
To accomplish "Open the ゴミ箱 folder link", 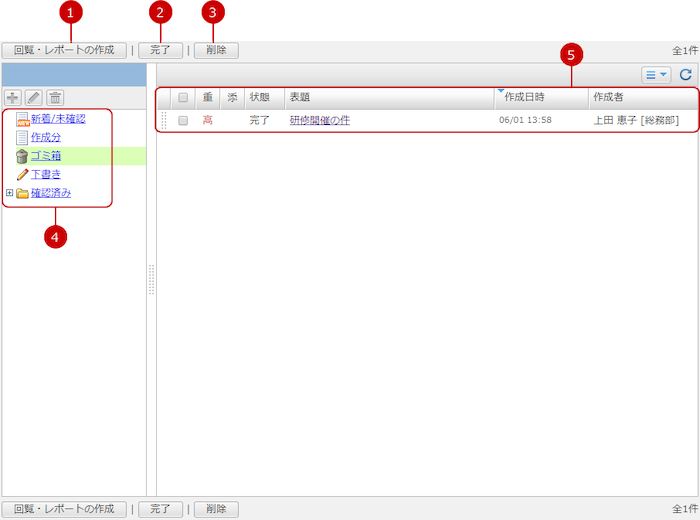I will click(x=46, y=156).
